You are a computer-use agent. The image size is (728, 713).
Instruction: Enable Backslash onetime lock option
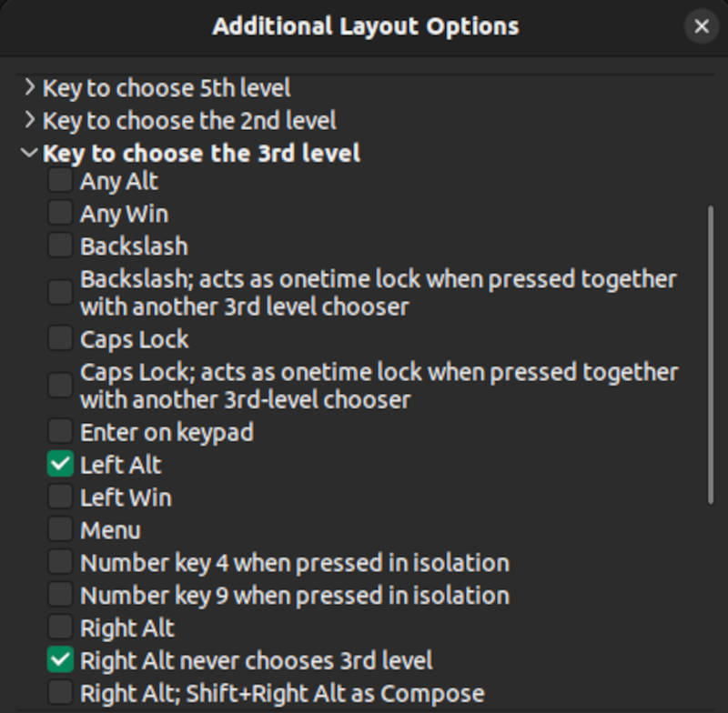pos(60,292)
